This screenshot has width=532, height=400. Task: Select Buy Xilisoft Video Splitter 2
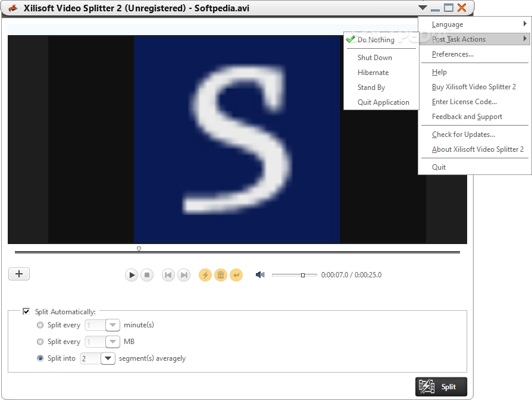[475, 87]
